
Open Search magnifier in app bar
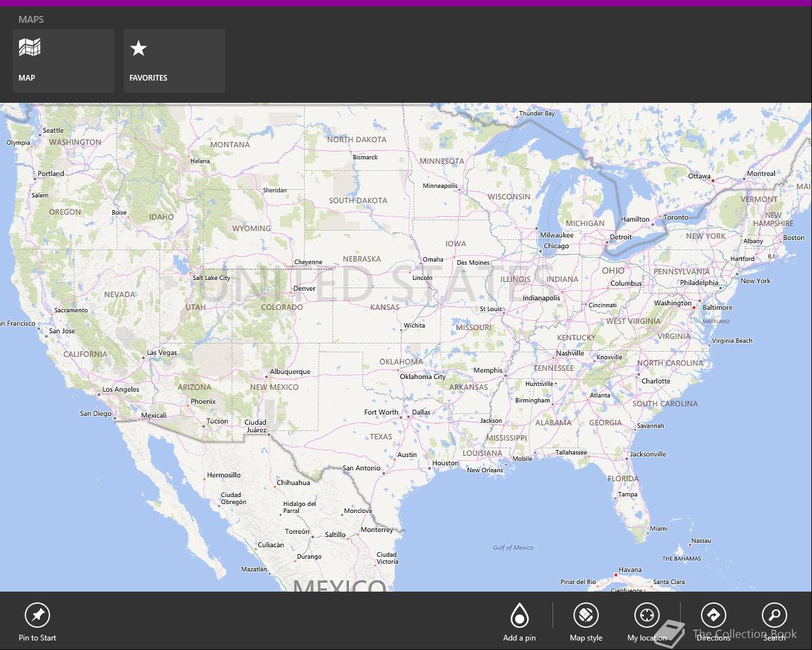pos(775,615)
